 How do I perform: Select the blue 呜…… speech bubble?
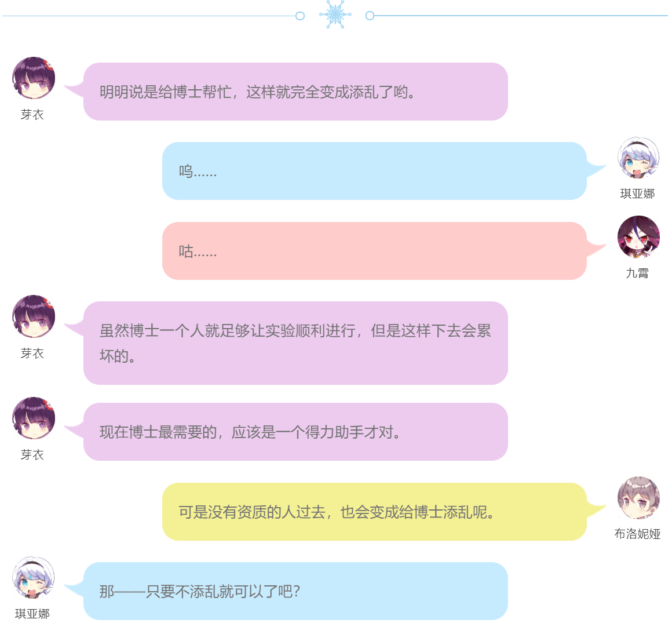(374, 171)
